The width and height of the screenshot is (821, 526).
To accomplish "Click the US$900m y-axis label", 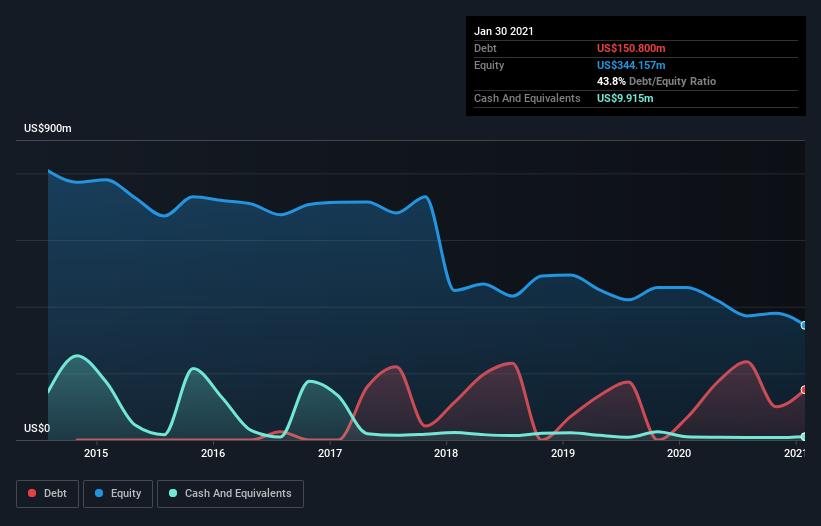I will click(x=48, y=128).
